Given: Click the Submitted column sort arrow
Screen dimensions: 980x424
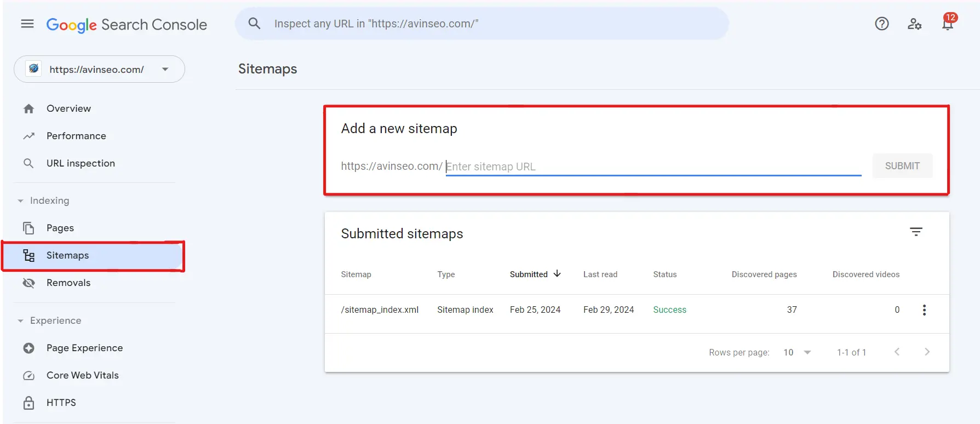Looking at the screenshot, I should (557, 273).
